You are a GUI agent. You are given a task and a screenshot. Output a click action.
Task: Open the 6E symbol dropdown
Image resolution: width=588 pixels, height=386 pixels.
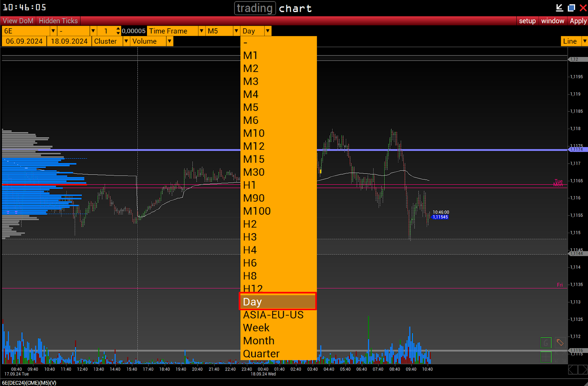coord(53,31)
